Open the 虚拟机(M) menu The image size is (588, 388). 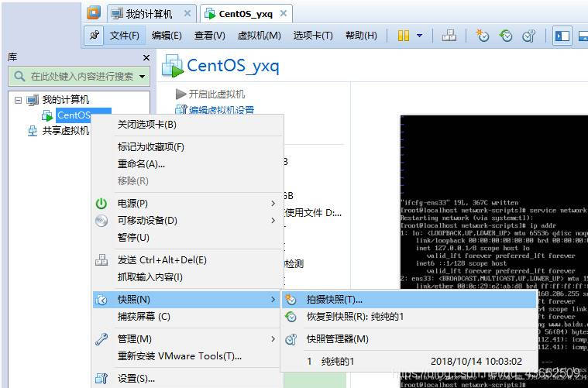coord(259,36)
